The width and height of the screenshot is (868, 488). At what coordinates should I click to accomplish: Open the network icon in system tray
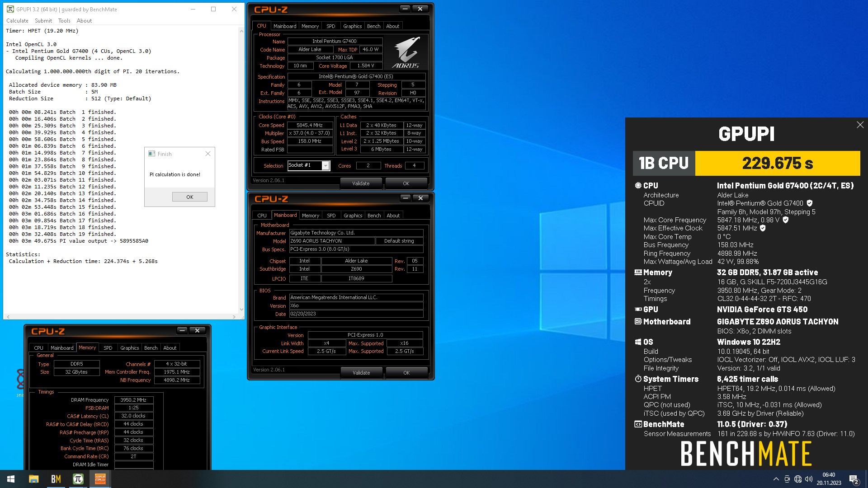(798, 479)
